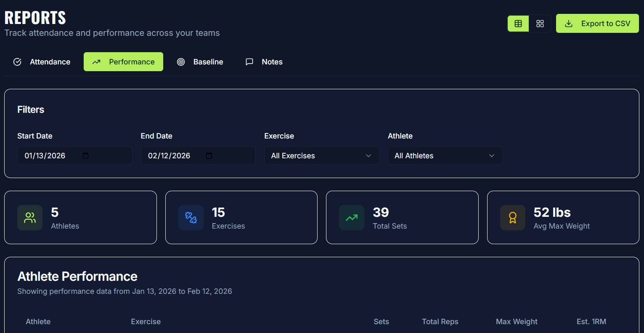Viewport: 644px width, 333px height.
Task: Expand the All Athletes dropdown
Action: [x=445, y=156]
